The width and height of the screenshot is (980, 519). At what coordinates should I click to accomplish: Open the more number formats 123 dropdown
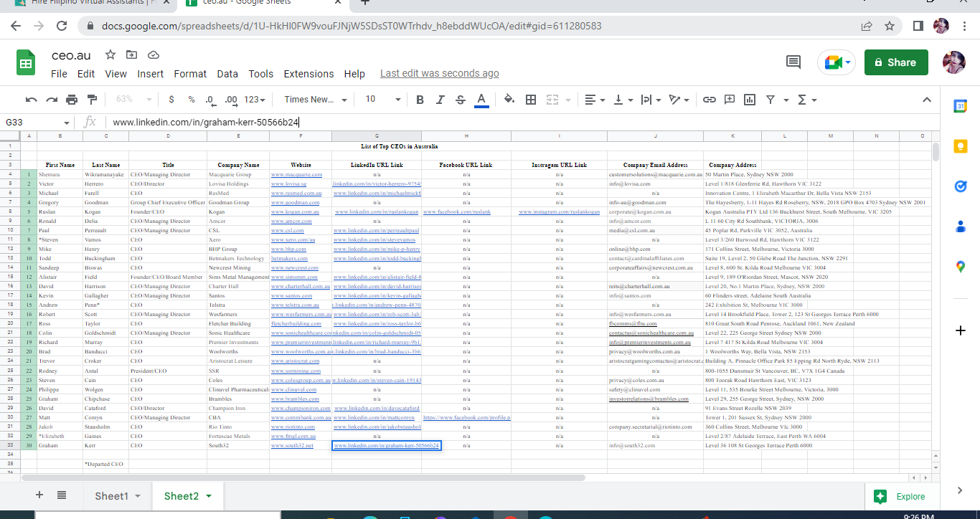click(255, 100)
